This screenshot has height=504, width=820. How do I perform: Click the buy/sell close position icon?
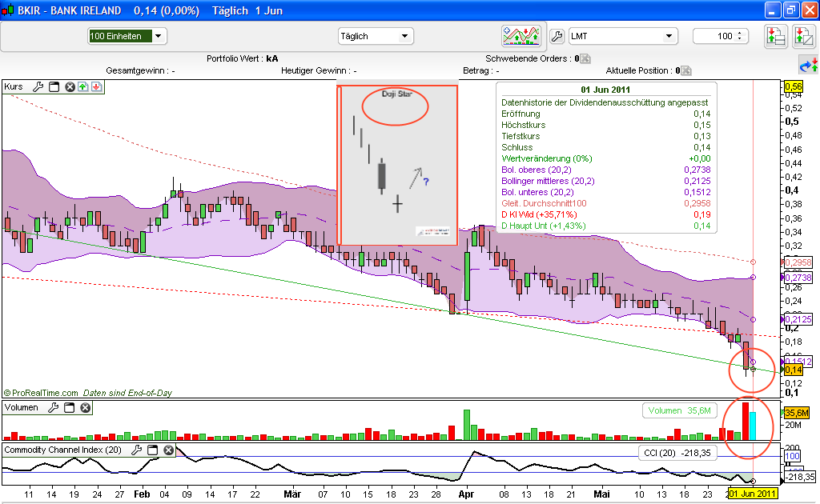click(x=803, y=37)
